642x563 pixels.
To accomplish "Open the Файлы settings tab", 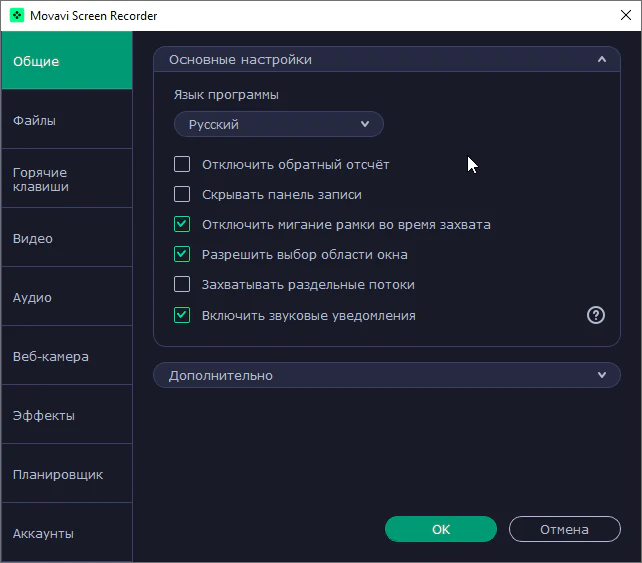I will pos(67,120).
